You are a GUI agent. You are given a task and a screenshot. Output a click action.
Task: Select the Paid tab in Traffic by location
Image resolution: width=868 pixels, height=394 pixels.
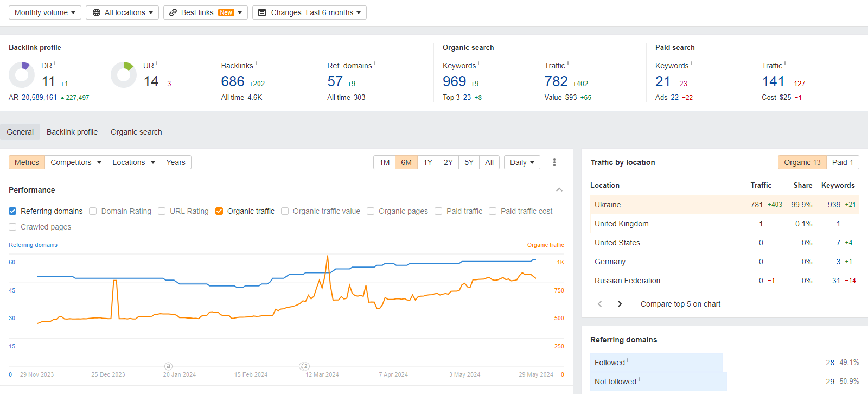843,162
